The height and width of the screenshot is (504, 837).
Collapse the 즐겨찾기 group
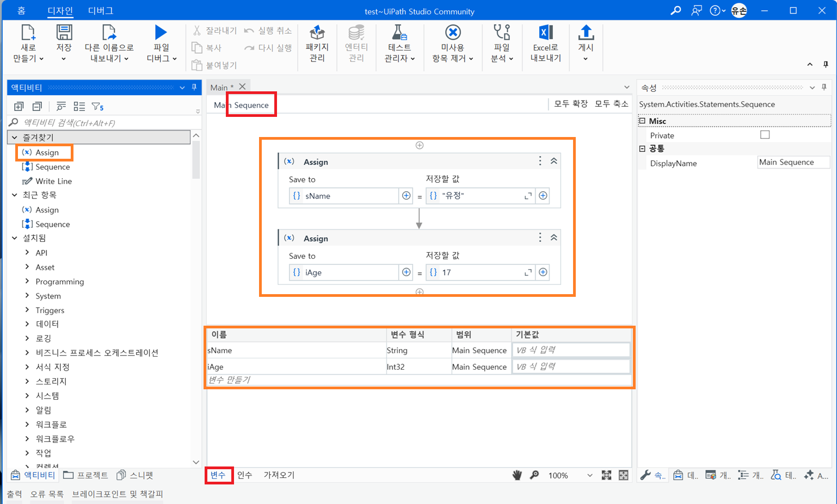tap(15, 138)
